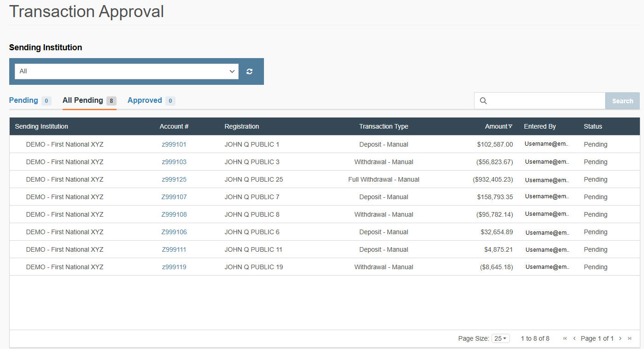
Task: Open account link Z999107
Action: (x=174, y=197)
